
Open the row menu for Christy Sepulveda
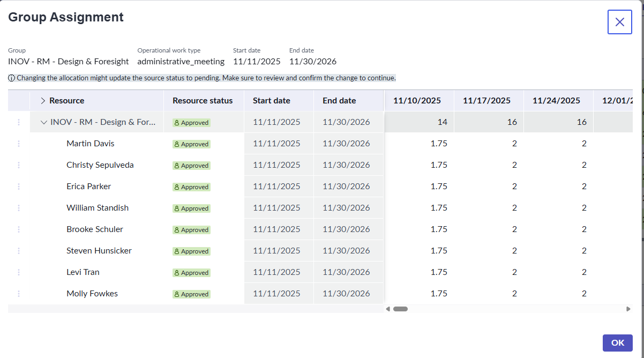click(x=19, y=165)
